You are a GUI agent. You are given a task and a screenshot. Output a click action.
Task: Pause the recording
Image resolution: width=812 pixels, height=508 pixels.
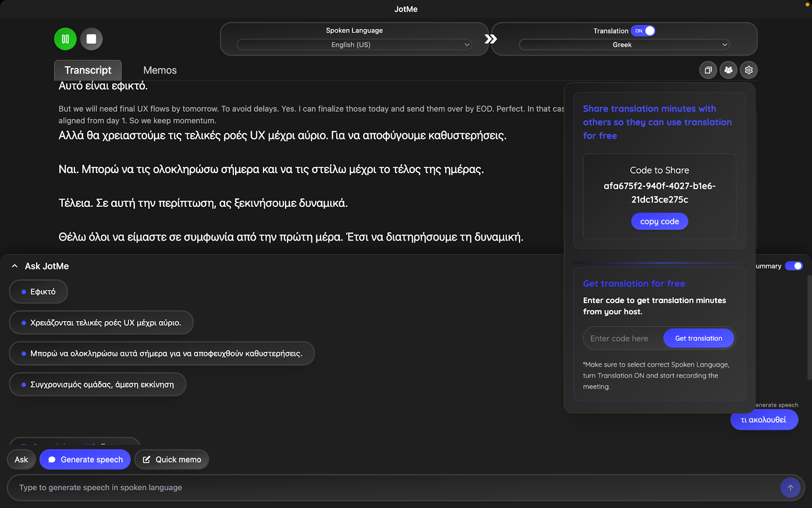pos(65,39)
